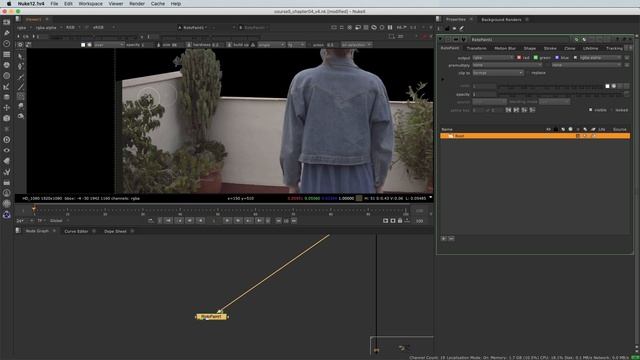Screen dimensions: 640x360
Task: Open the Draw nodes toolbar menu
Action: coord(7,33)
